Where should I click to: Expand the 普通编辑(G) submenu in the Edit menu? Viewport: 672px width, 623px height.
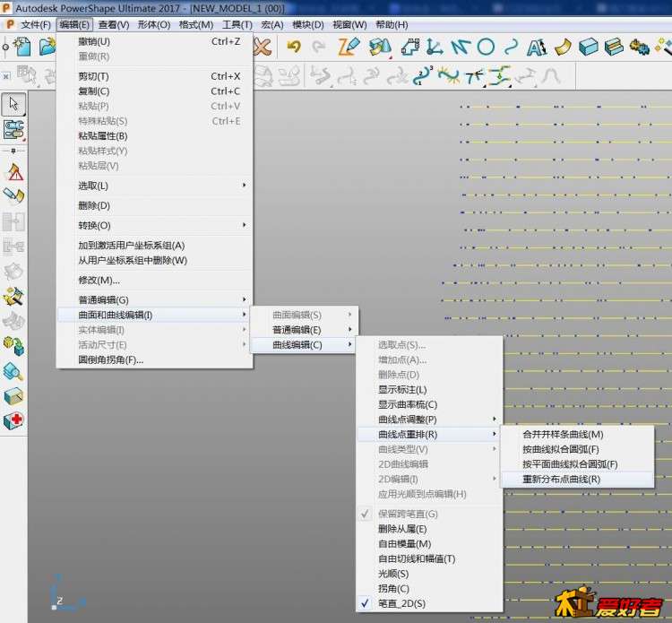[x=154, y=299]
